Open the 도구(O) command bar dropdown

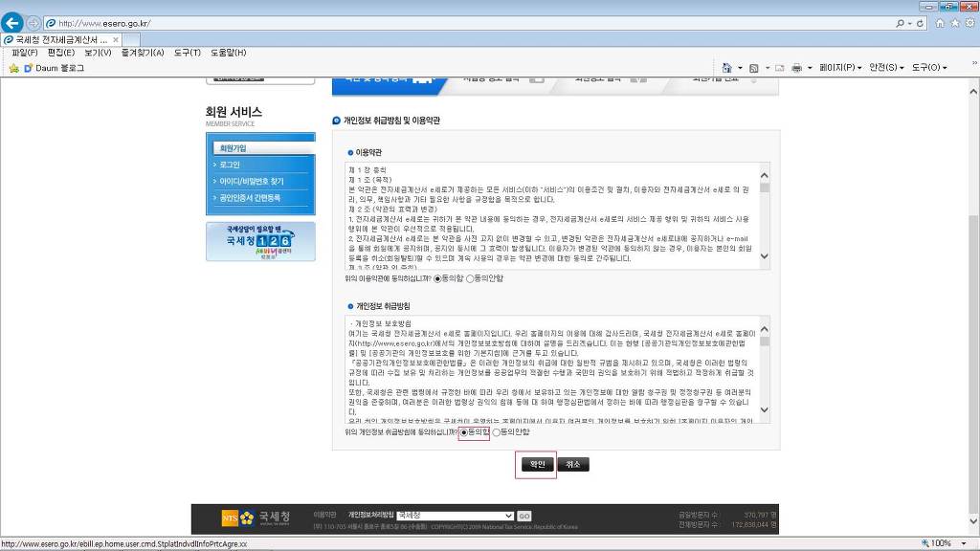pos(928,68)
